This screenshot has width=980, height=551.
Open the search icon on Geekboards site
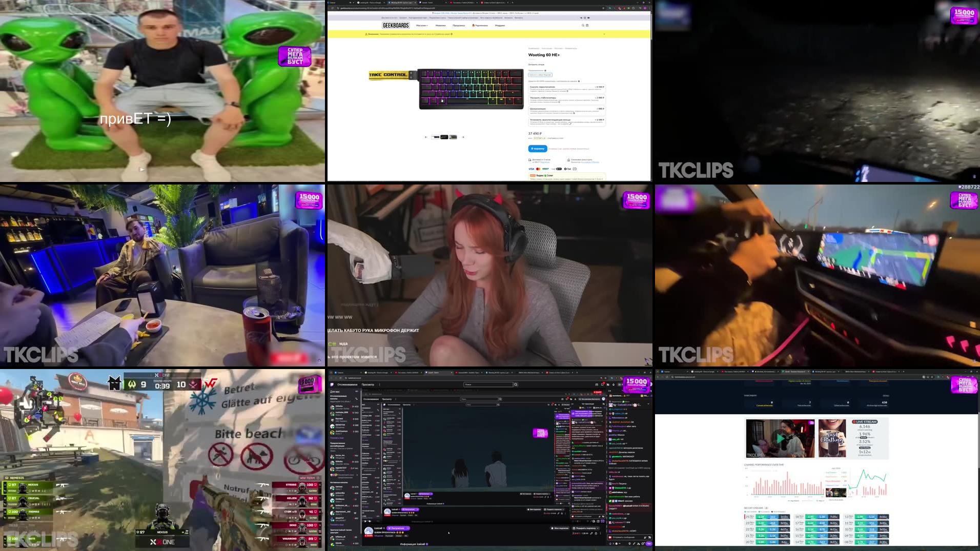583,25
